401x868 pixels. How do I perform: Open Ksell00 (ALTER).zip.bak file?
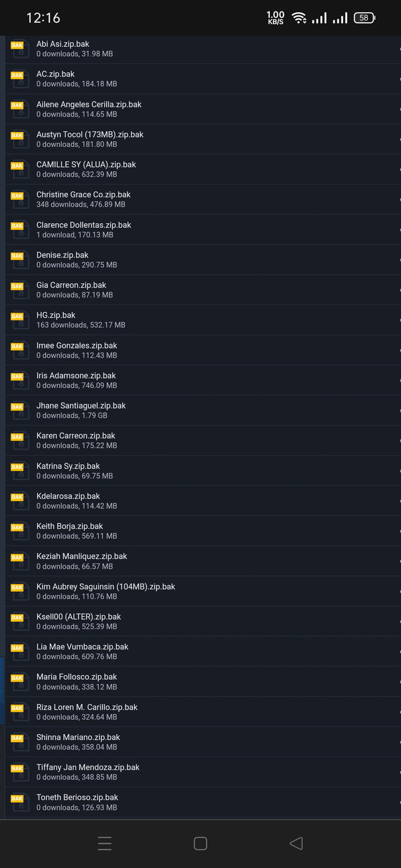[78, 617]
